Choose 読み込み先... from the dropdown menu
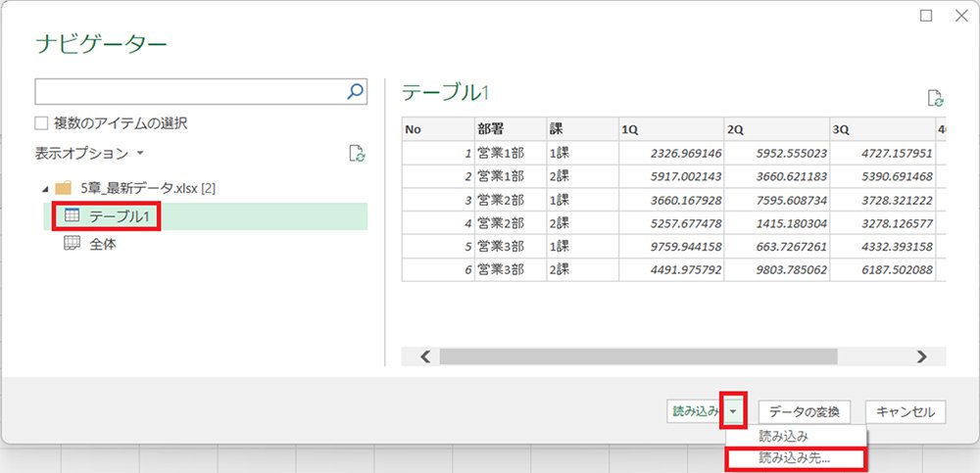Image resolution: width=980 pixels, height=473 pixels. (795, 457)
